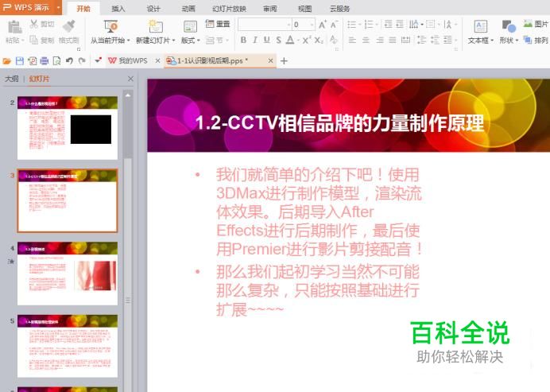Select slide 4 thumbnail
This screenshot has height=392, width=550.
pos(68,273)
